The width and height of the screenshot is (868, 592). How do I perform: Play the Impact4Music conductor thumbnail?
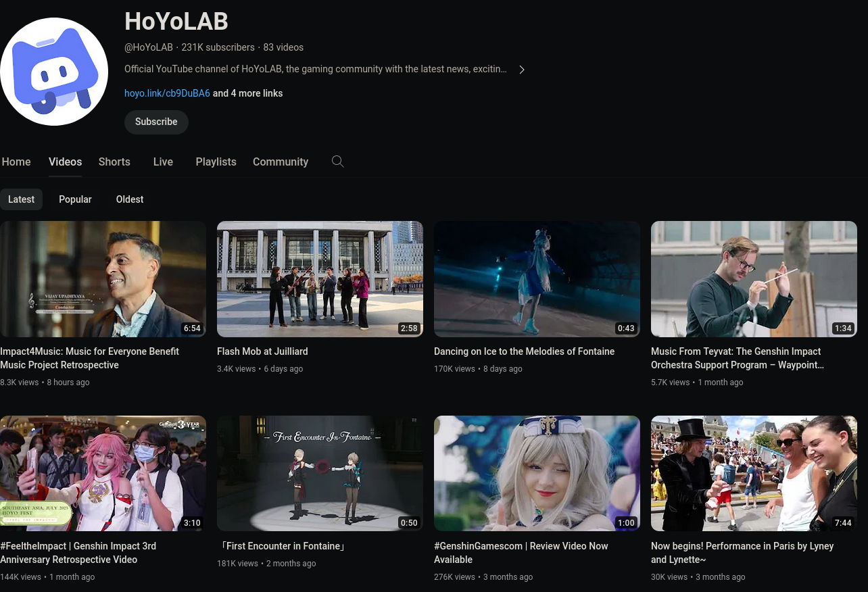pyautogui.click(x=103, y=279)
